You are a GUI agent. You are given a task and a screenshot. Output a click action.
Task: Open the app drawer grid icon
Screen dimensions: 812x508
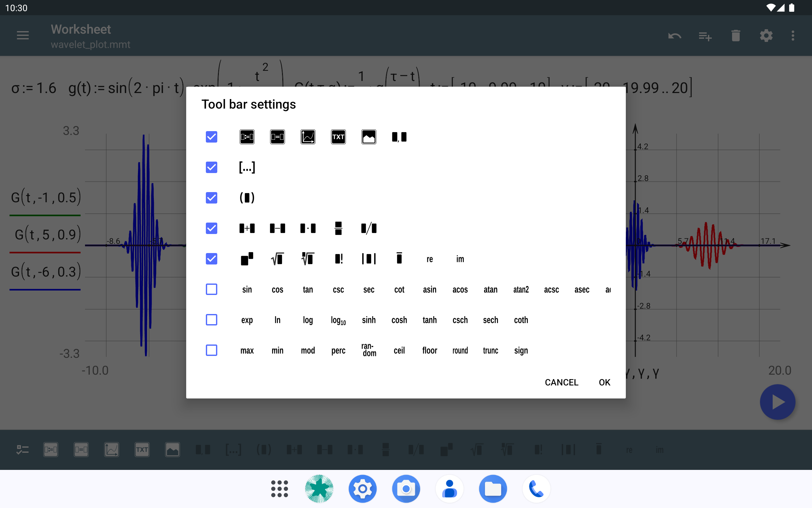click(x=279, y=489)
